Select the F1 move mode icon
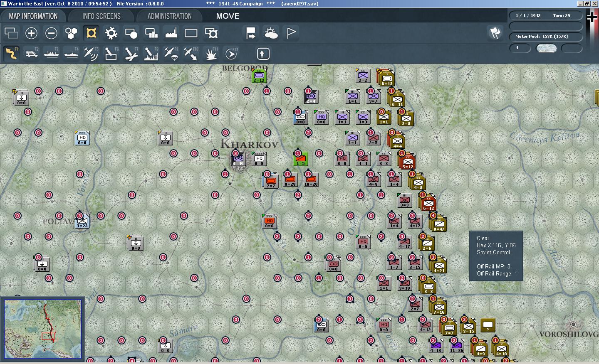 [x=11, y=54]
